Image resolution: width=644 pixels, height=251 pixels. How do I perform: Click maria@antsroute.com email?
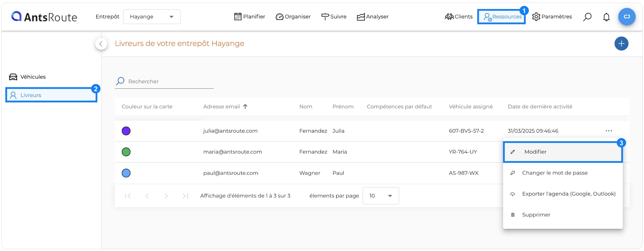pos(232,152)
